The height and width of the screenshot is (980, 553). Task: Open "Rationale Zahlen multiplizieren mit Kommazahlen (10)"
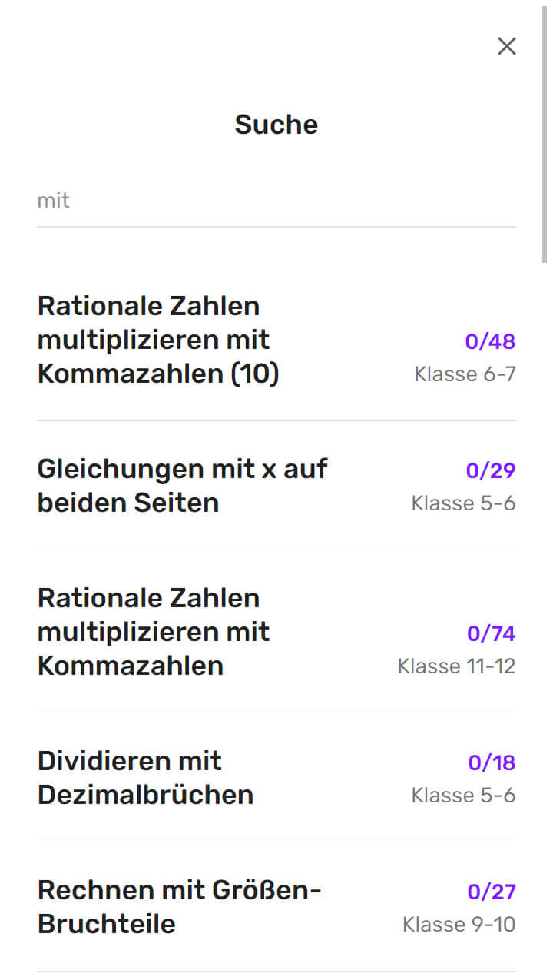click(158, 340)
